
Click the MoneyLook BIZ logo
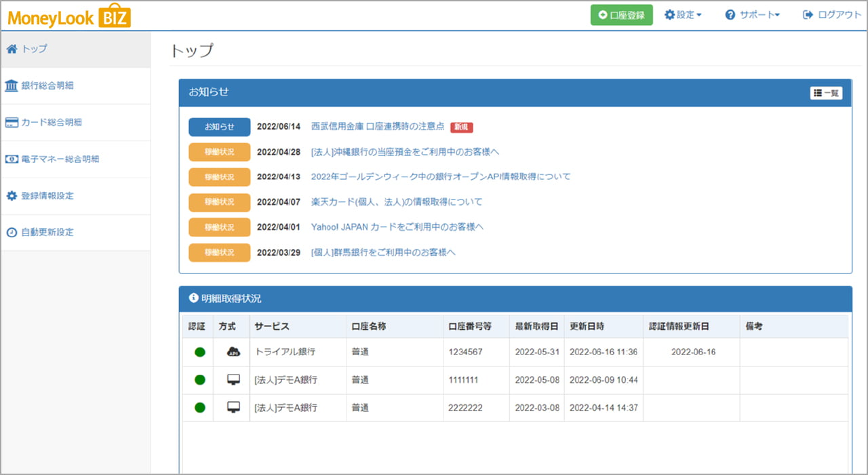69,16
